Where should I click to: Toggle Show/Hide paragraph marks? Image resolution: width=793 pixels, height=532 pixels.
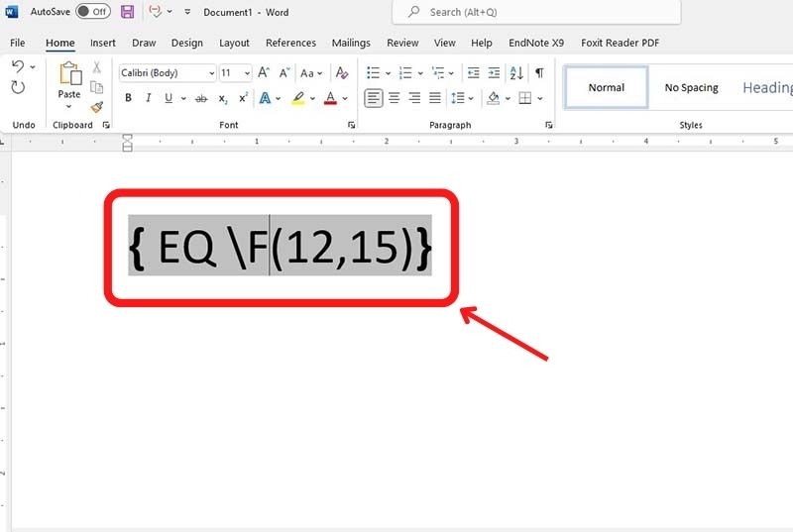point(539,72)
